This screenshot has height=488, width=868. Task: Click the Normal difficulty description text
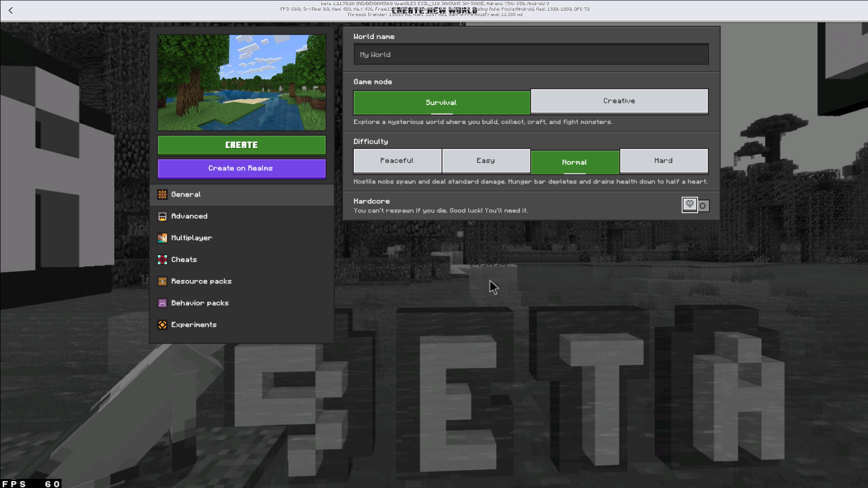[x=530, y=181]
